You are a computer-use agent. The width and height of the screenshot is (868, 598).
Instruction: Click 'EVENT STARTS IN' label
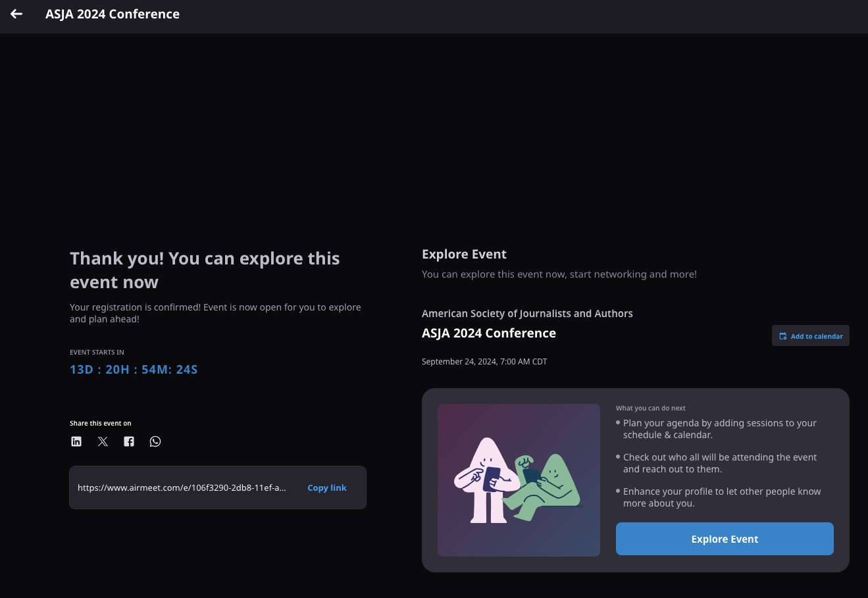click(x=97, y=352)
